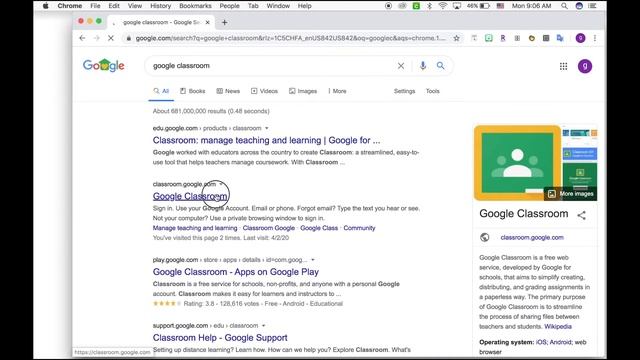
Task: Open Classroom: manage teaching and learning result
Action: click(266, 140)
